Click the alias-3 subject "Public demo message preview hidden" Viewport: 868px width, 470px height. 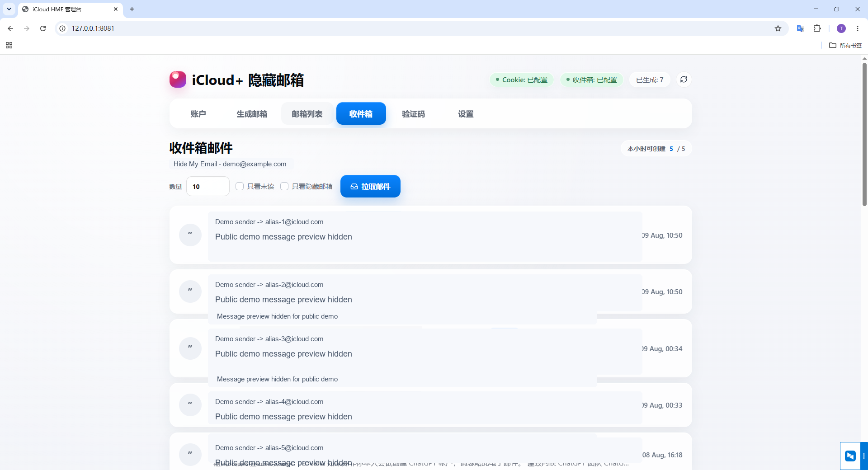click(283, 354)
